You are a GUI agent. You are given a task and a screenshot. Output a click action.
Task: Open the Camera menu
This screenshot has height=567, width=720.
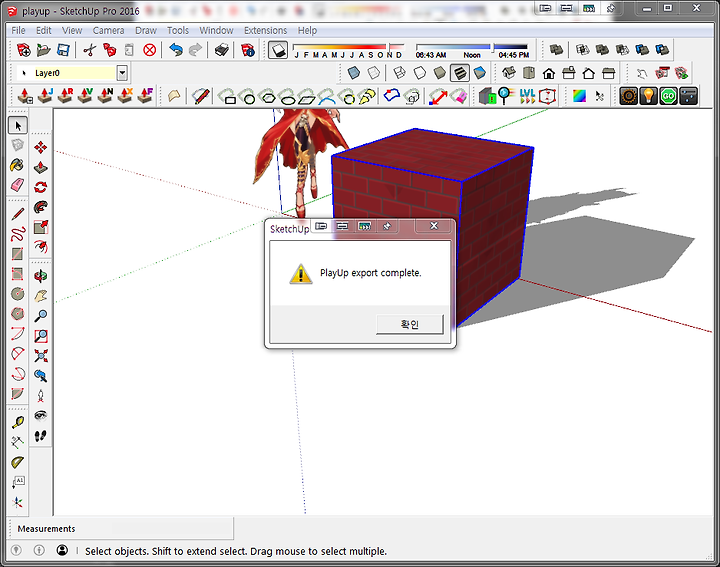point(108,30)
